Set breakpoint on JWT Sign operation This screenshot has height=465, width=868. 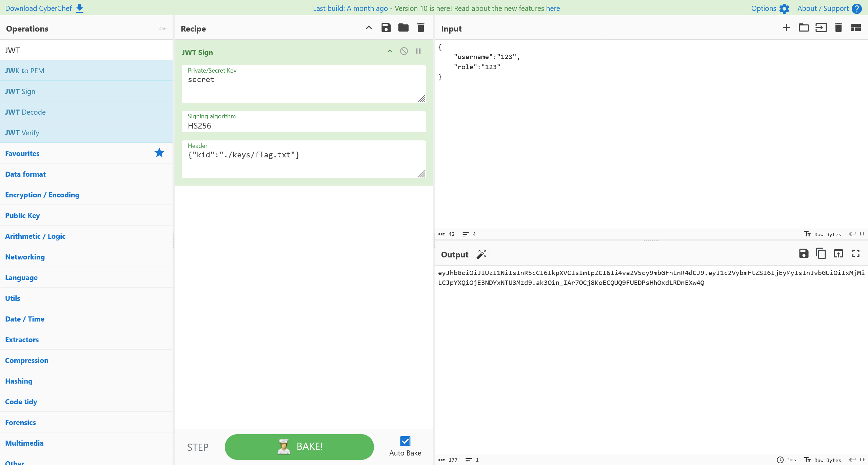418,51
